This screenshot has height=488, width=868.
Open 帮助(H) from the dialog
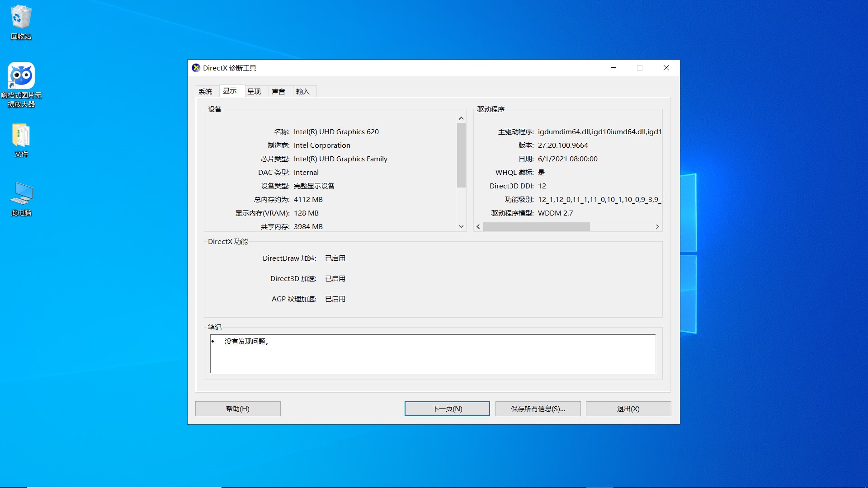[x=237, y=408]
